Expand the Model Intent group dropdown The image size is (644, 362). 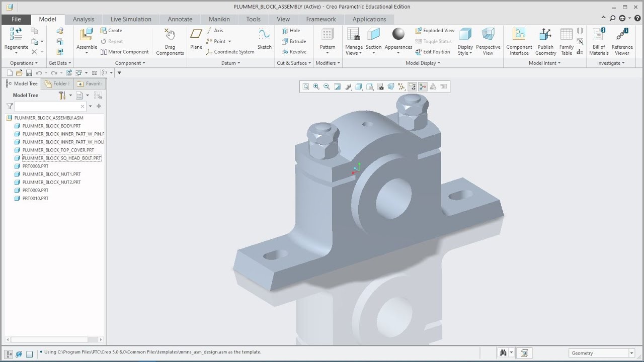(545, 63)
